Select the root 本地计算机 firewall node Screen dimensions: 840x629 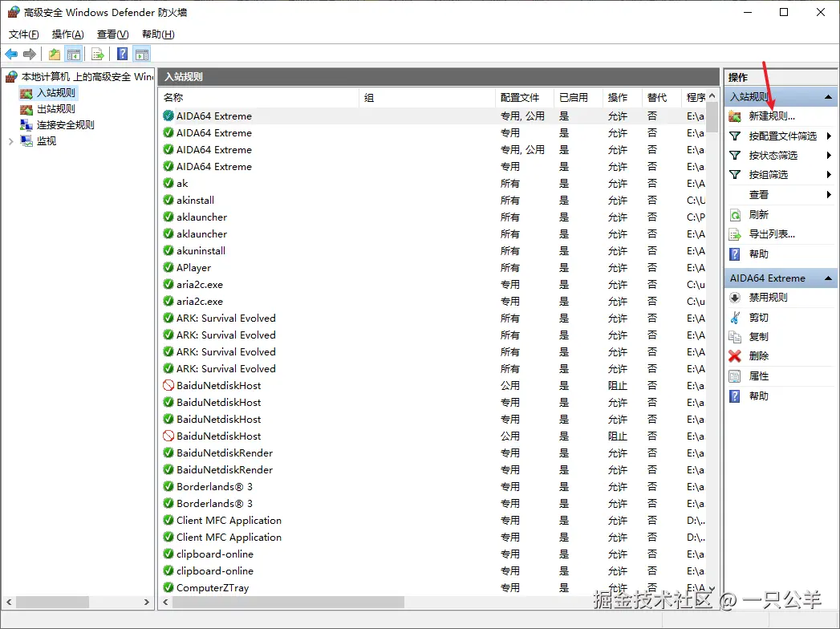pyautogui.click(x=87, y=76)
